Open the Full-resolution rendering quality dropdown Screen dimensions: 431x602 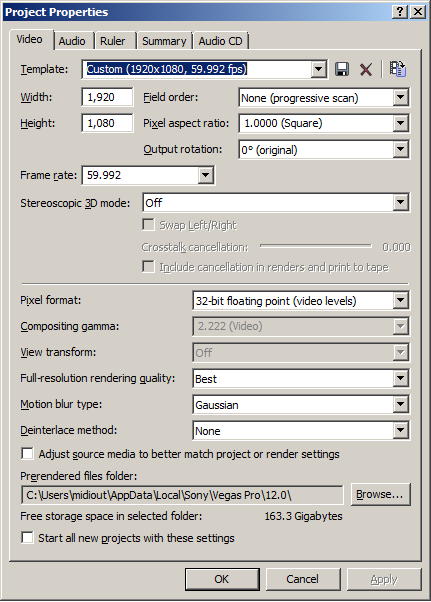(401, 378)
